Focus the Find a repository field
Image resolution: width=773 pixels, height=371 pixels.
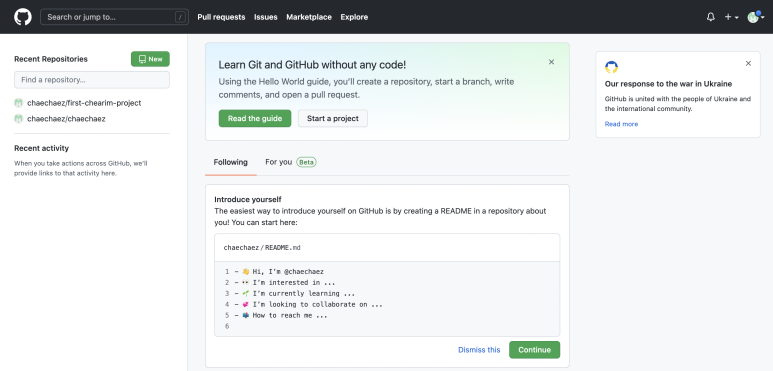(x=92, y=80)
